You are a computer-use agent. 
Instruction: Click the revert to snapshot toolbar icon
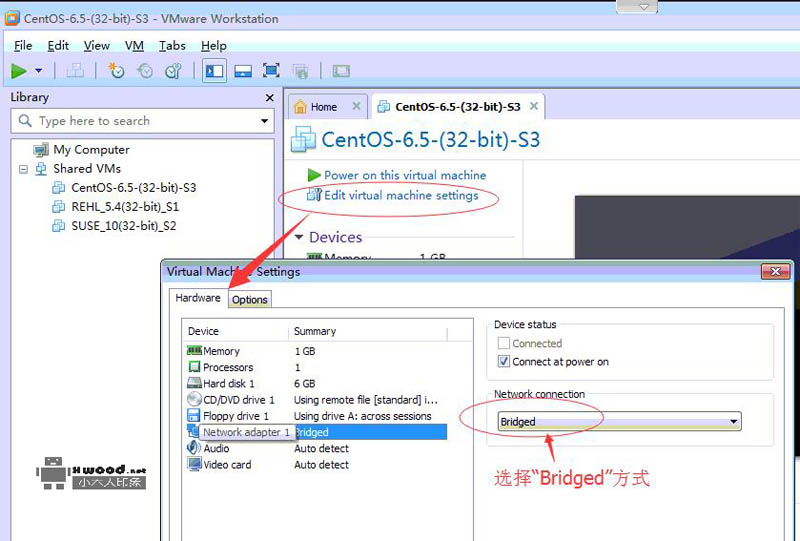point(145,71)
